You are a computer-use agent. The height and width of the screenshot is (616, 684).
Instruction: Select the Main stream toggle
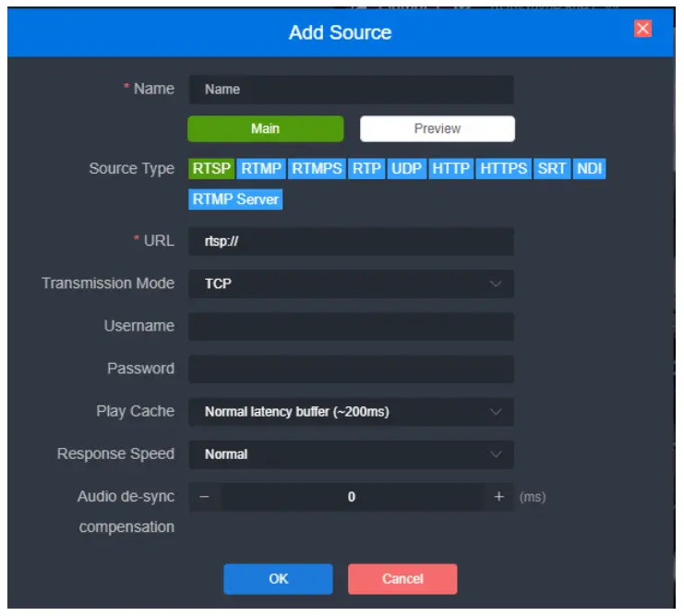tap(265, 128)
